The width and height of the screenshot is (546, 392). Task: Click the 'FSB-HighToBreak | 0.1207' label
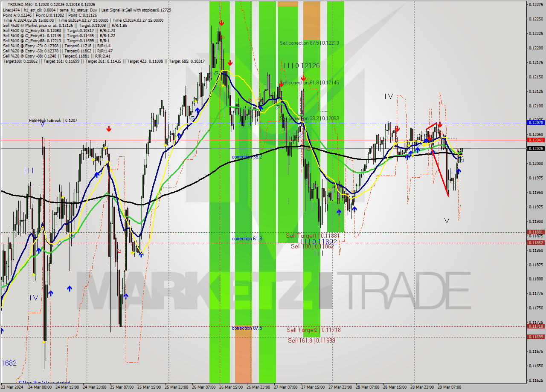click(53, 121)
